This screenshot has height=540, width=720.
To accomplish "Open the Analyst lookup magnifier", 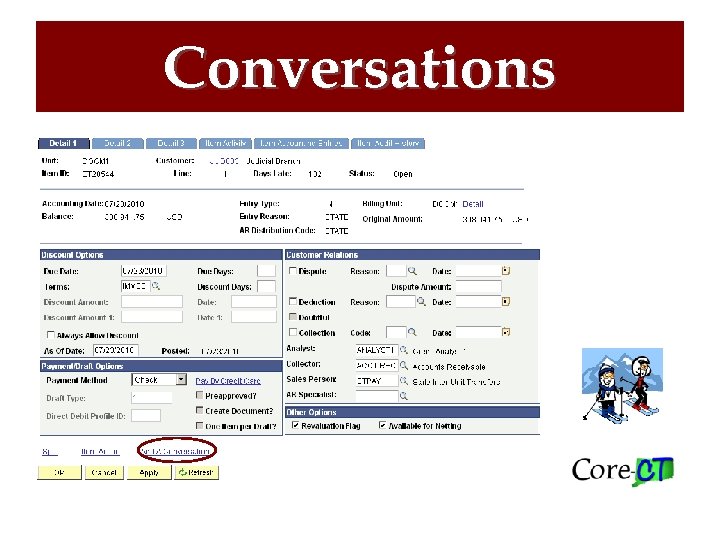I will coord(404,350).
